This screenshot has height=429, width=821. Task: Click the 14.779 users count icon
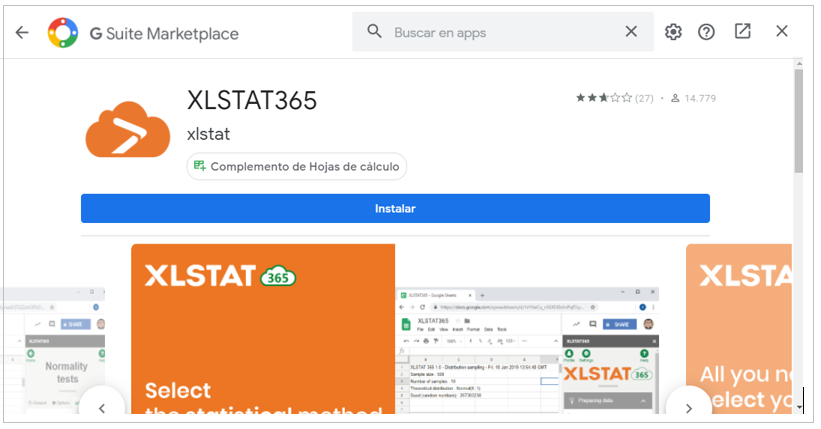675,98
